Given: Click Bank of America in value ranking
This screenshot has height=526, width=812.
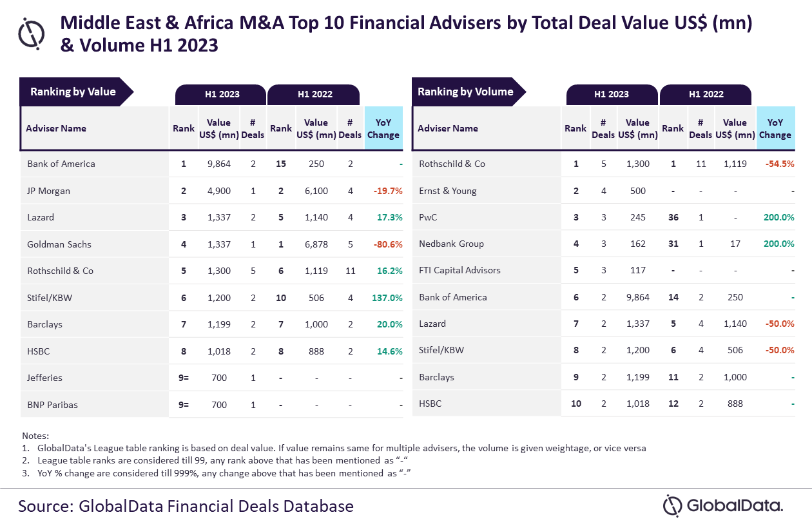Looking at the screenshot, I should click(x=61, y=164).
